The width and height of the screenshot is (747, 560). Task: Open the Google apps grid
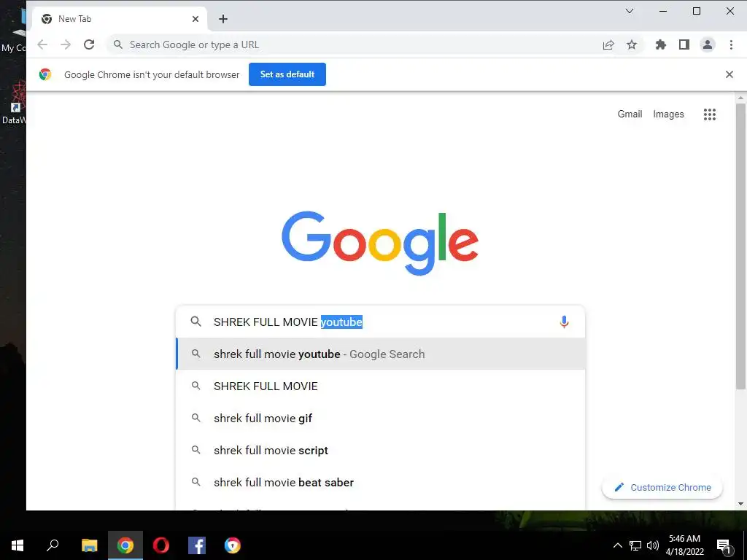(709, 114)
